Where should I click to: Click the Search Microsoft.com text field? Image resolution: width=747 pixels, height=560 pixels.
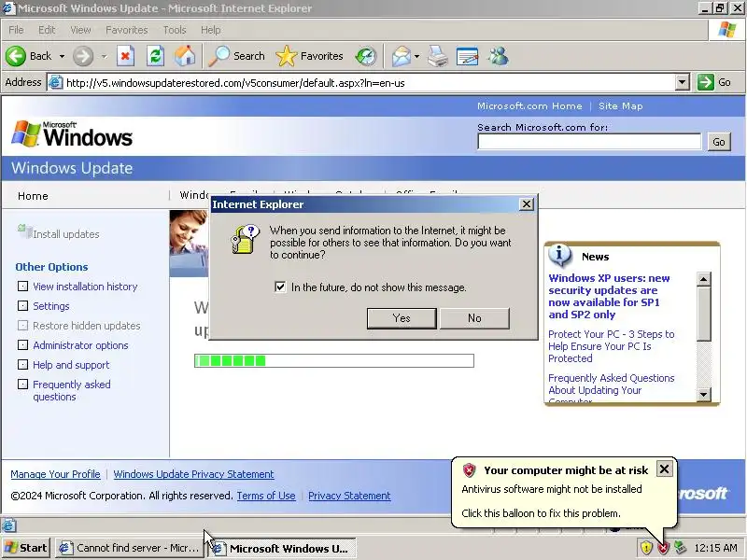(589, 142)
